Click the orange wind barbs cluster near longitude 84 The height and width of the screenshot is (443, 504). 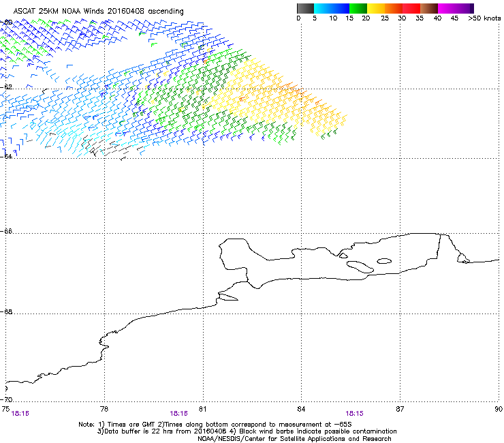(x=291, y=89)
